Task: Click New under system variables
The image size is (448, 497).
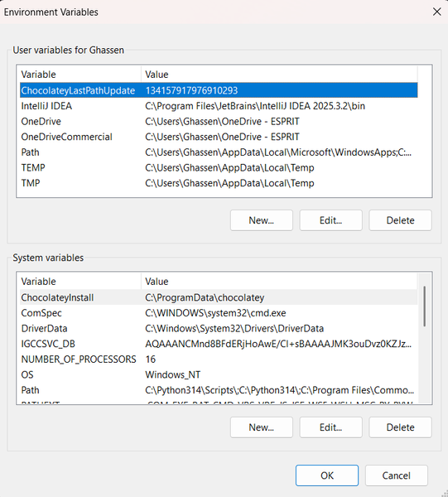Action: click(262, 427)
